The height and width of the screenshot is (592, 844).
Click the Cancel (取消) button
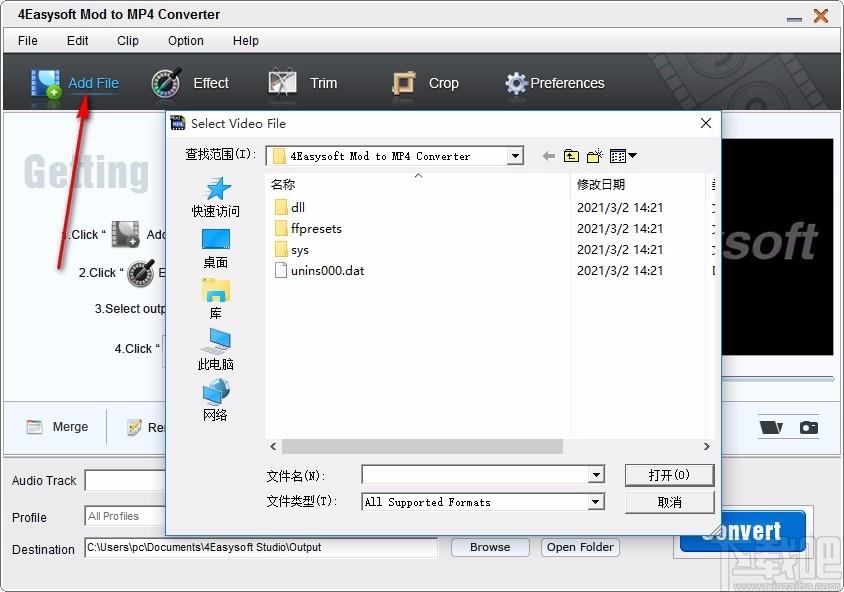(x=669, y=502)
